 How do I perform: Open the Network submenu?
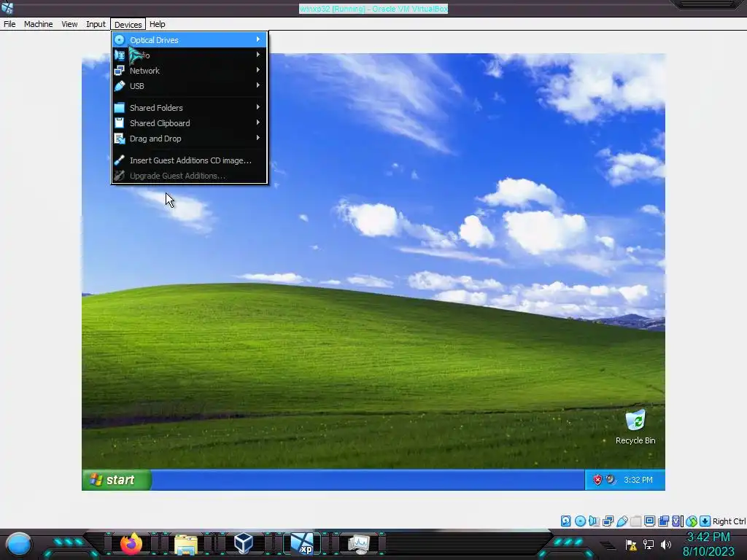[x=189, y=71]
